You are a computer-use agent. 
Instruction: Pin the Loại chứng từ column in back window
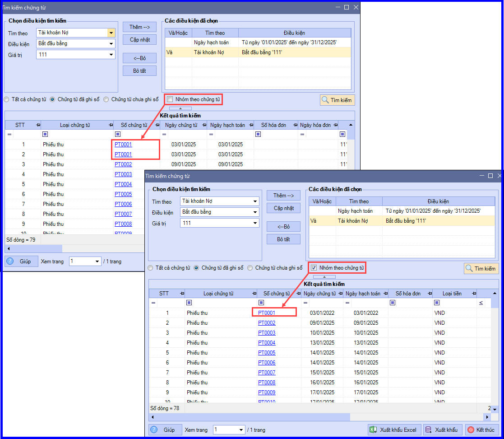(x=111, y=125)
